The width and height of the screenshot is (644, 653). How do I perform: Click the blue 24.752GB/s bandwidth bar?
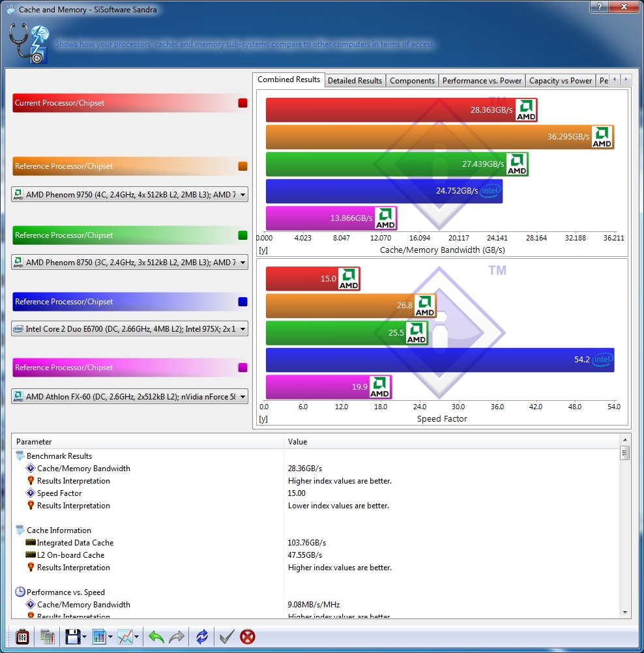(x=384, y=191)
